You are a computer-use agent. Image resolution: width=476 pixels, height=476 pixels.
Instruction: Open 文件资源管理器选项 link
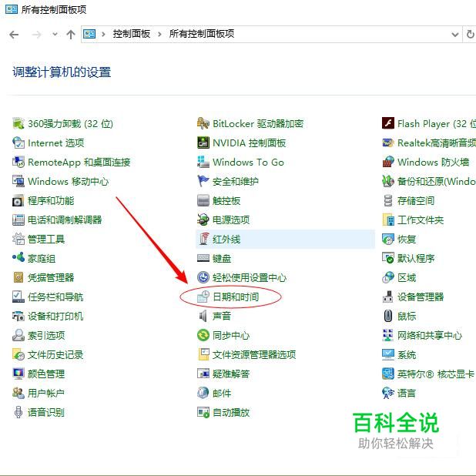click(x=254, y=354)
